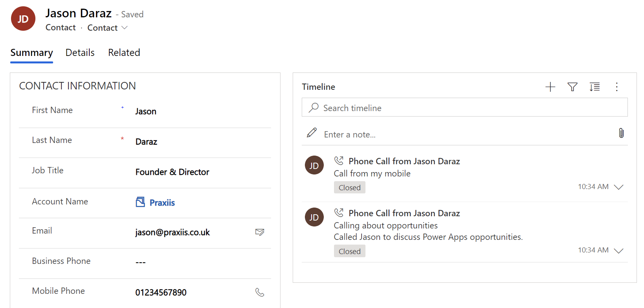The height and width of the screenshot is (308, 644).
Task: Click the 'CONTACT INFORMATION' section heading
Action: [x=78, y=86]
